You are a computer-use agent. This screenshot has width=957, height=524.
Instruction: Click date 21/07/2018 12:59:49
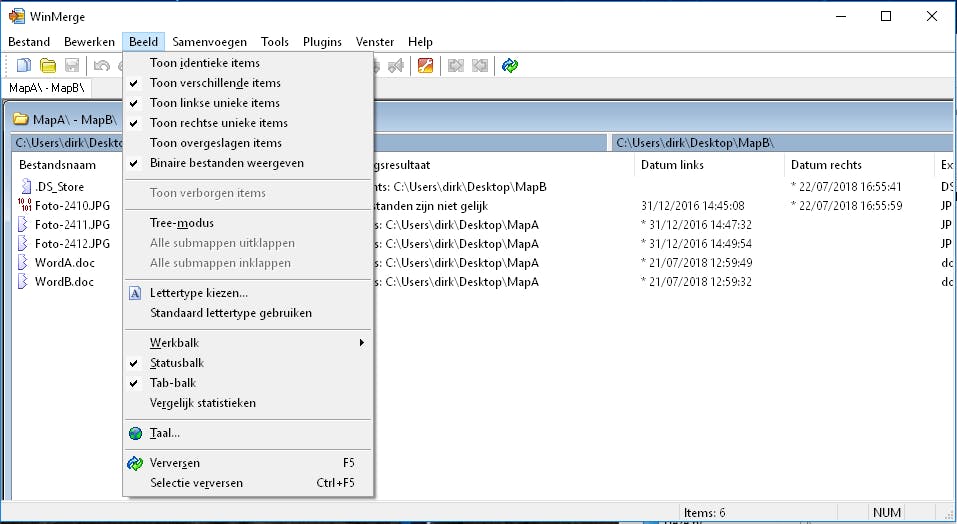coord(696,262)
